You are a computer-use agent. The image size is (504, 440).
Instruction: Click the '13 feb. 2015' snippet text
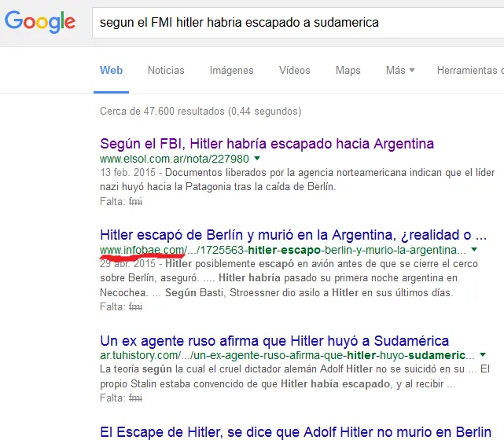click(x=127, y=173)
